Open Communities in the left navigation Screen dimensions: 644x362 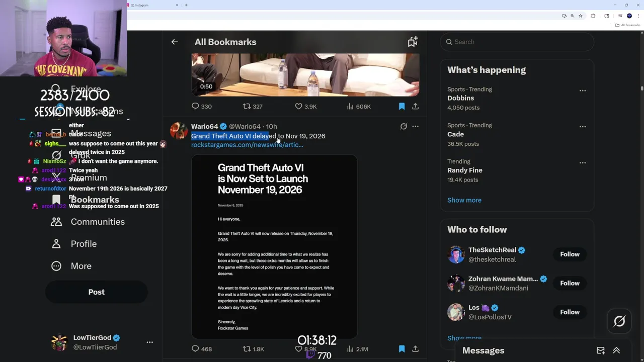point(88,222)
